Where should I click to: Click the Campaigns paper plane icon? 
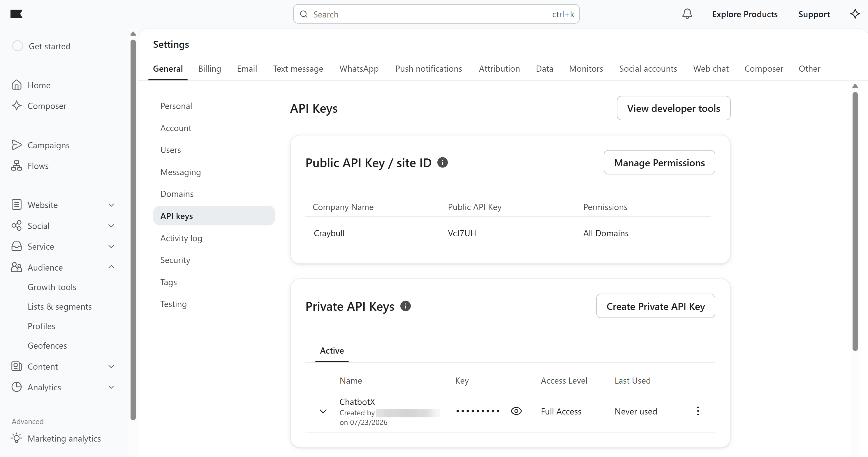pos(17,145)
